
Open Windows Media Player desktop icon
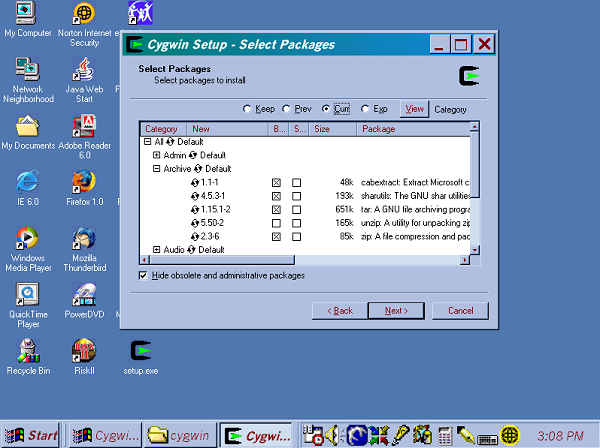(x=28, y=249)
